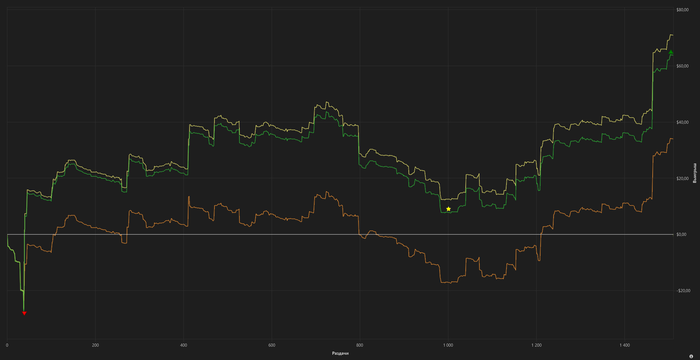Viewport: 700px width, 360px height.
Task: Click the 600 tick on hands axis
Action: click(x=271, y=345)
